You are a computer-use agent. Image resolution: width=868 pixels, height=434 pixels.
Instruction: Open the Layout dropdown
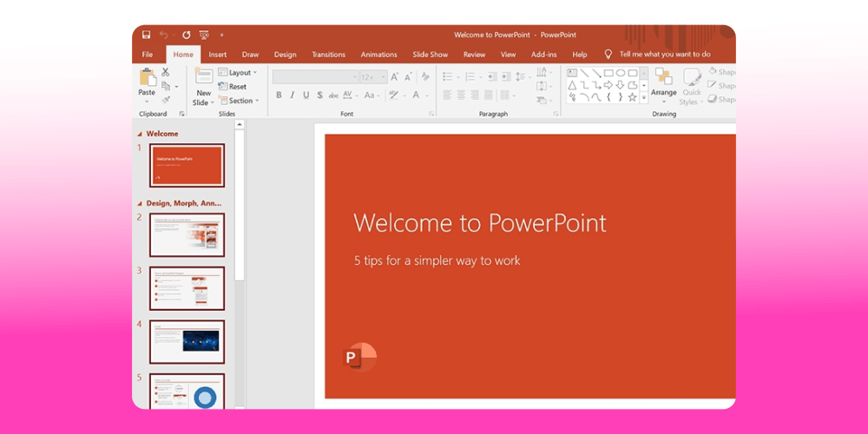coord(238,73)
